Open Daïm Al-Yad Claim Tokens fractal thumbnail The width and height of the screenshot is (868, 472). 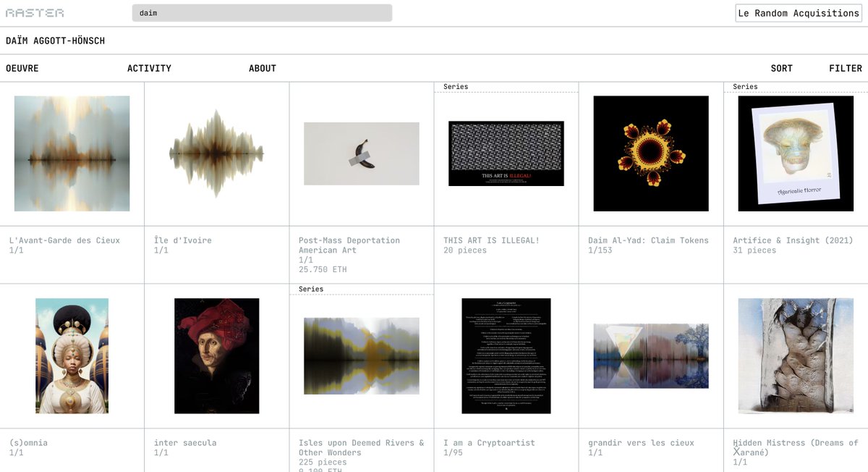tap(651, 153)
